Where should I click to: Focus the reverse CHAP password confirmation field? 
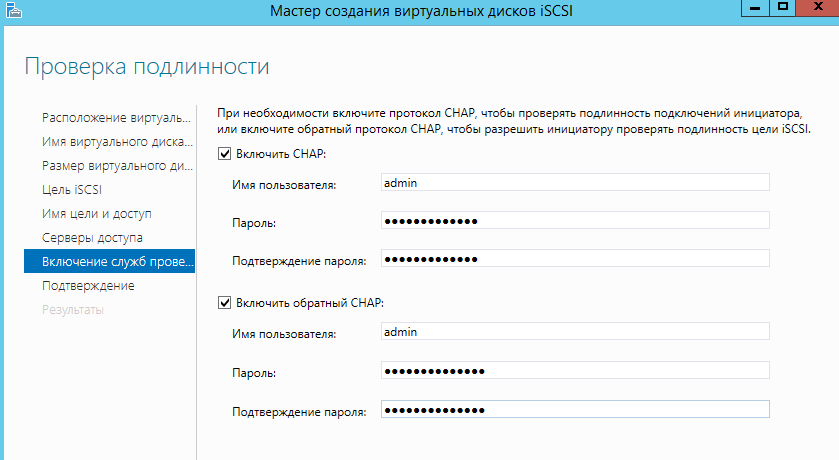pyautogui.click(x=575, y=410)
